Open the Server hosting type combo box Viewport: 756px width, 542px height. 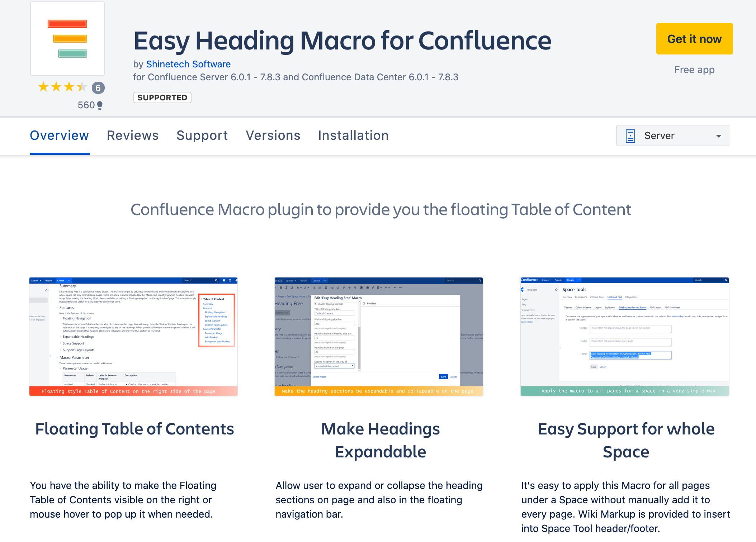672,136
